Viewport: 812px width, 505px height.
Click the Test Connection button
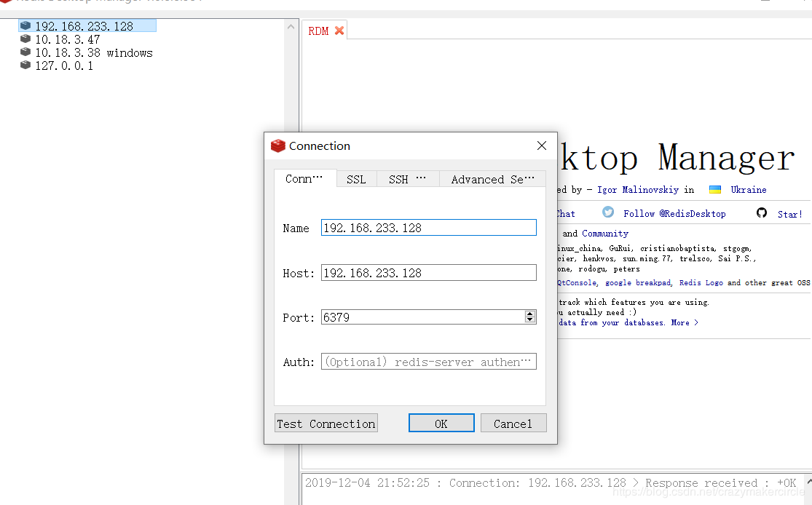pos(326,424)
